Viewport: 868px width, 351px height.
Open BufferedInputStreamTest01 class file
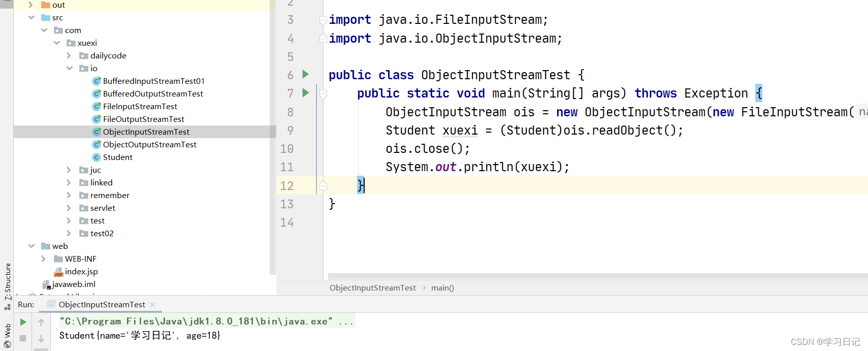[x=153, y=81]
